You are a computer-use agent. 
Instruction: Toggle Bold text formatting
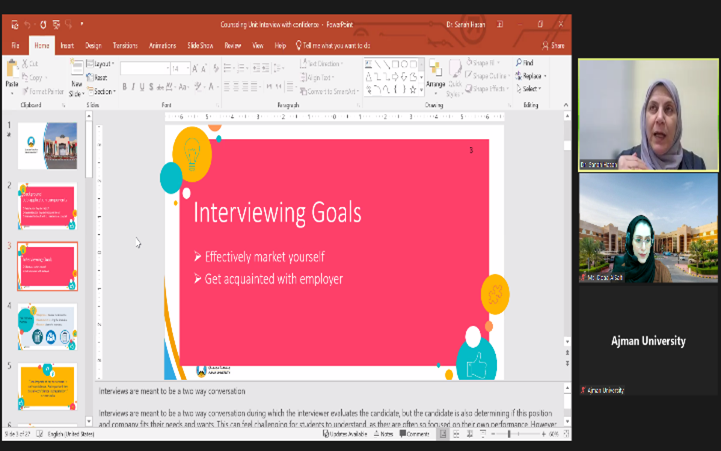(x=126, y=87)
